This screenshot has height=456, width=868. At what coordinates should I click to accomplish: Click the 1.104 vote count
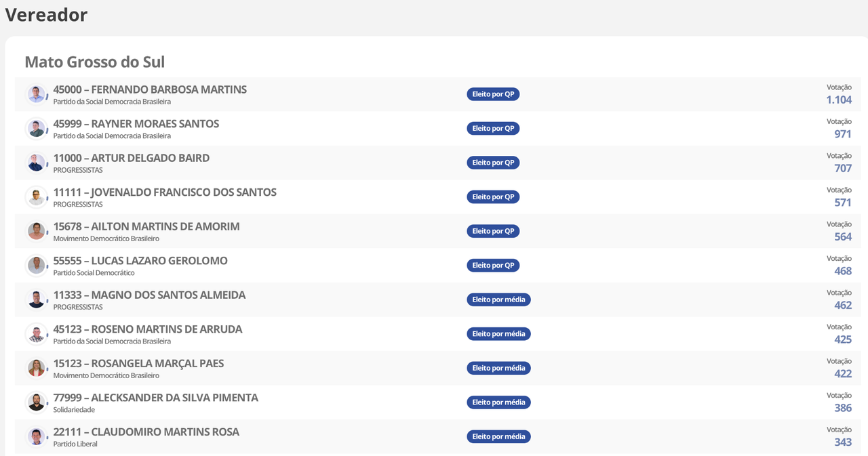click(x=839, y=100)
